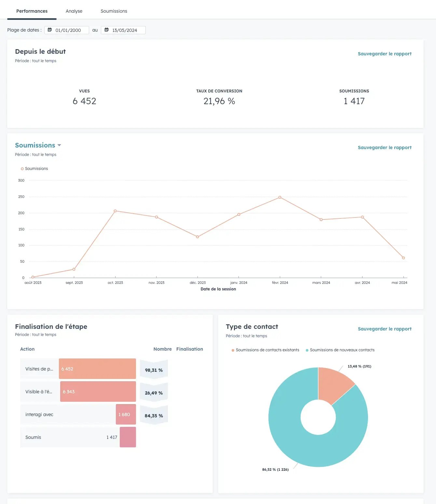The height and width of the screenshot is (504, 436).
Task: Click the Visites de p... bar 6 452
Action: [x=97, y=369]
